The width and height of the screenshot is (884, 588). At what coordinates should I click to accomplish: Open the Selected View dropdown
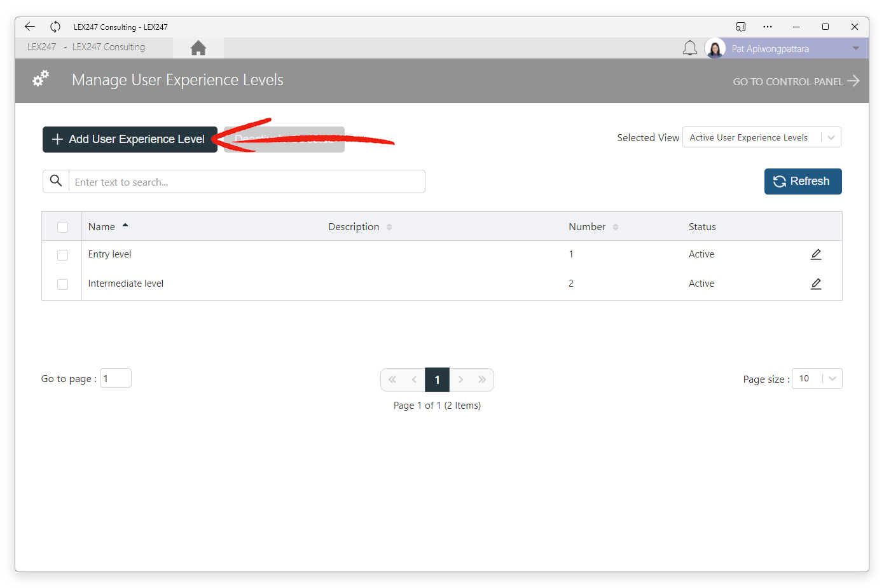(x=762, y=137)
